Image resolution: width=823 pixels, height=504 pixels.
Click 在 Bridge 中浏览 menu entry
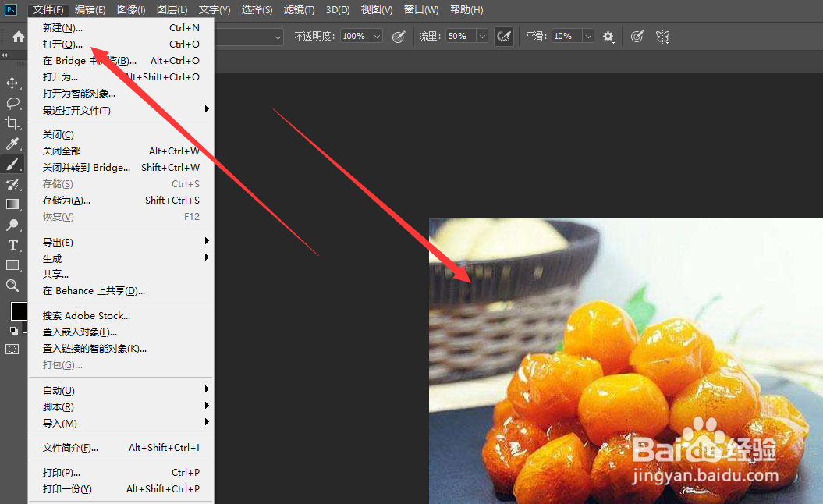[x=86, y=60]
